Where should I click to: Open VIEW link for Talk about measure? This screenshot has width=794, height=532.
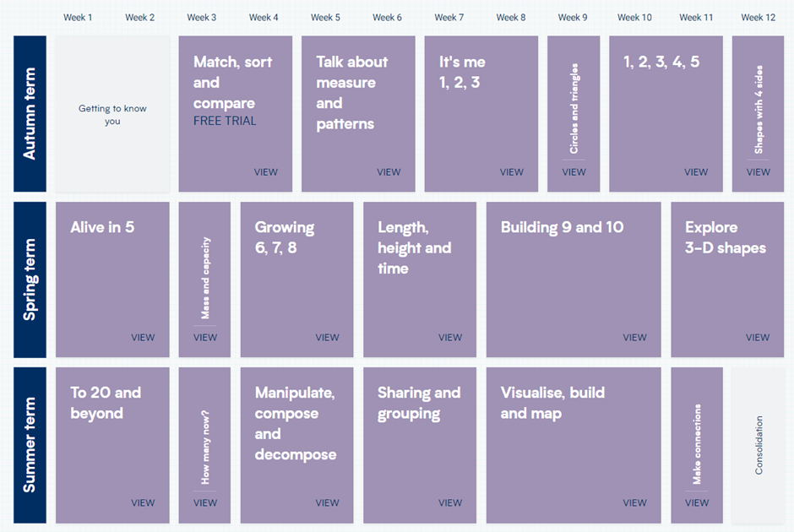click(x=389, y=172)
